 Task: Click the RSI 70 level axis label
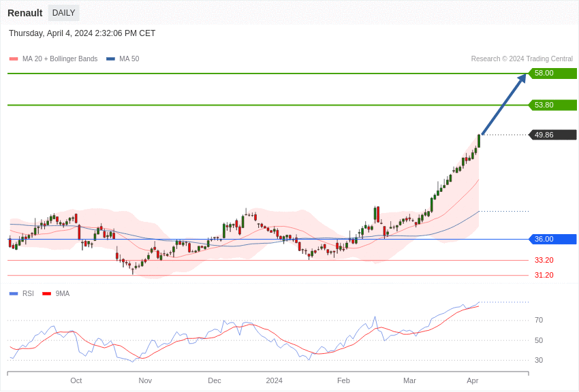pos(539,320)
